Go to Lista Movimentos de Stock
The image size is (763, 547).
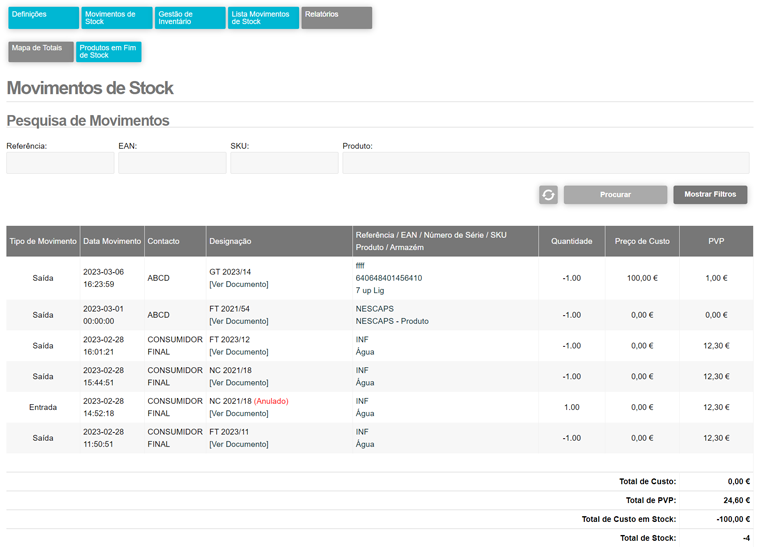tap(263, 18)
